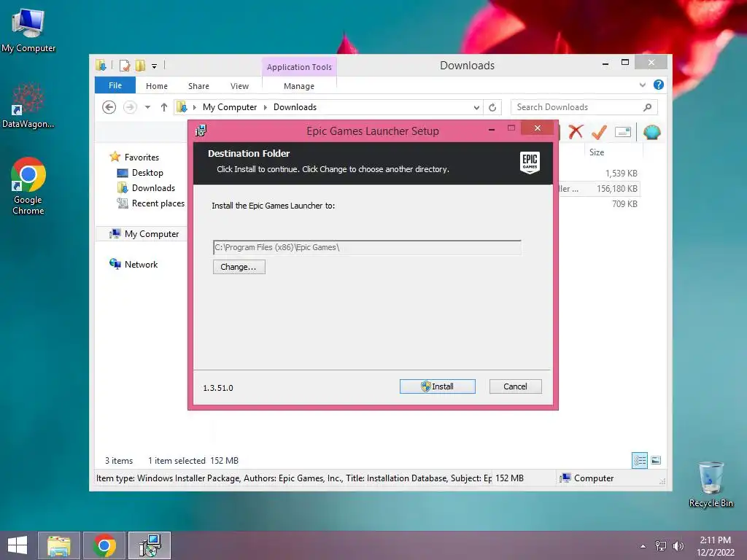Go forward in the Downloads explorer window
747x560 pixels.
(130, 107)
